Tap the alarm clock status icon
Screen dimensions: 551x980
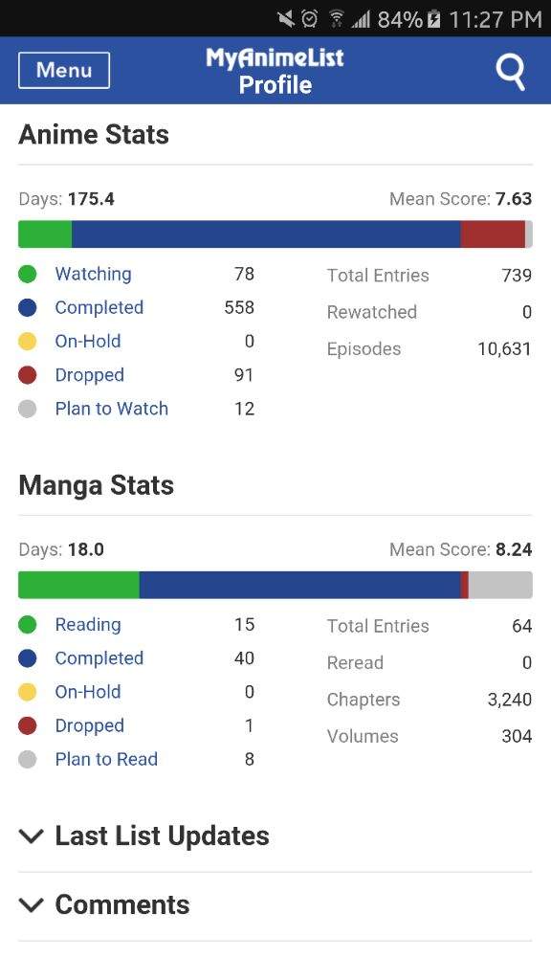pyautogui.click(x=309, y=19)
